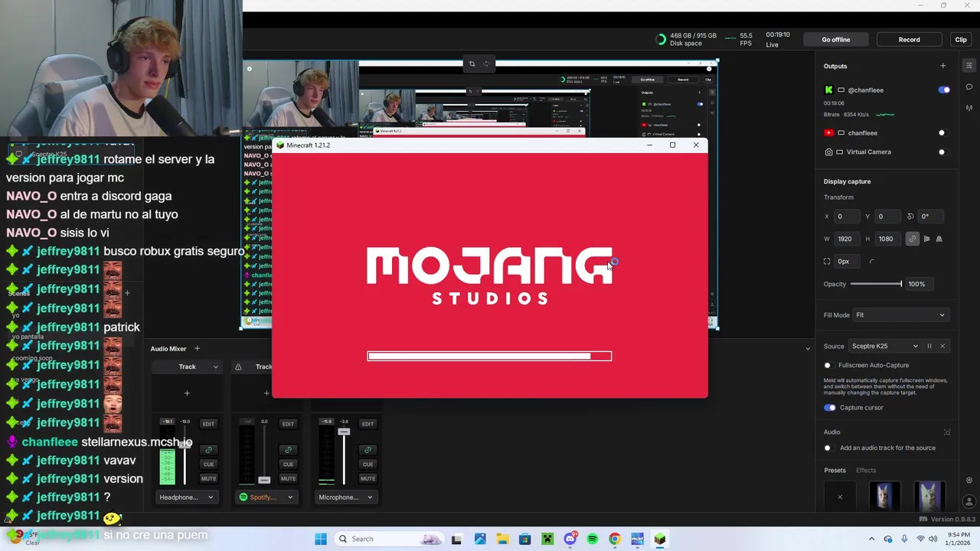Open the Windows Start menu
Viewport: 980px width, 551px height.
(320, 539)
